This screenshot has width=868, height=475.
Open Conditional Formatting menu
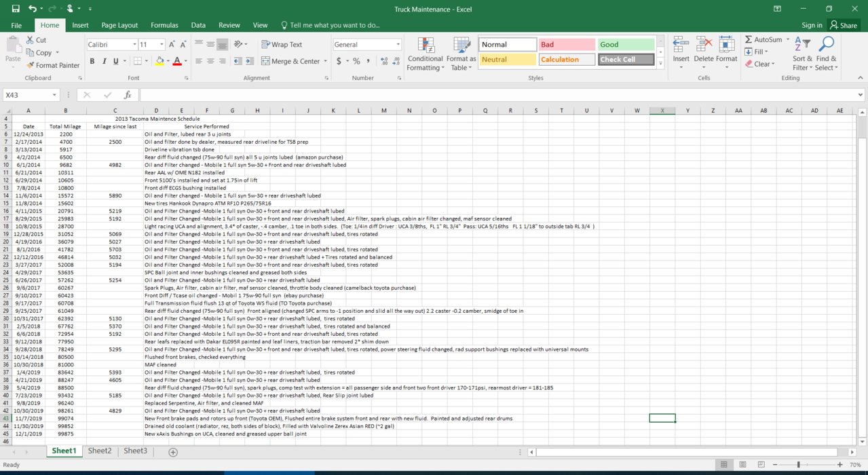point(426,53)
